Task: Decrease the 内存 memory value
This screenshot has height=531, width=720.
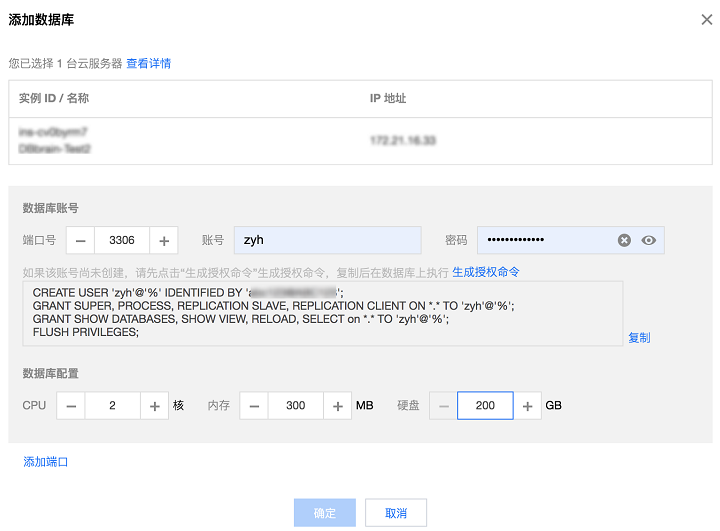Action: (255, 406)
